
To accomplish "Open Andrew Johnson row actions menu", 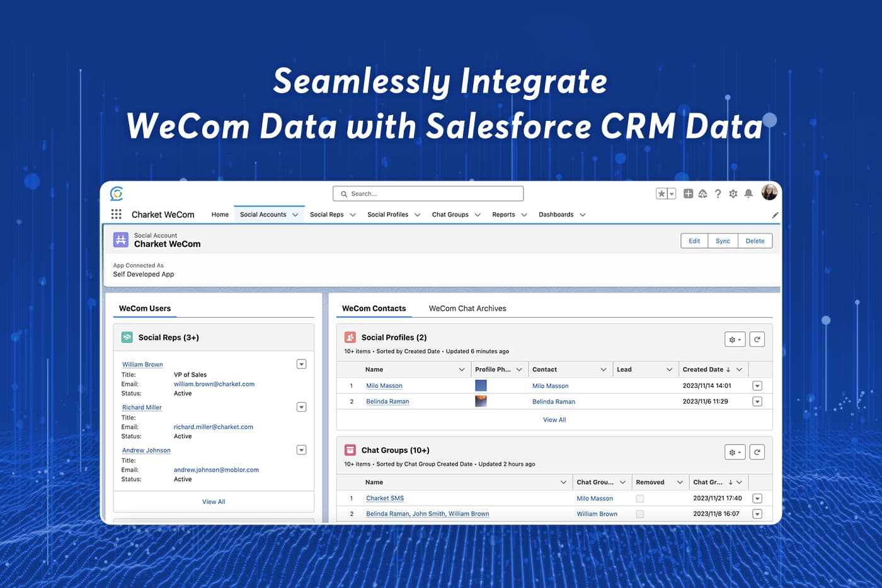I will [x=301, y=449].
